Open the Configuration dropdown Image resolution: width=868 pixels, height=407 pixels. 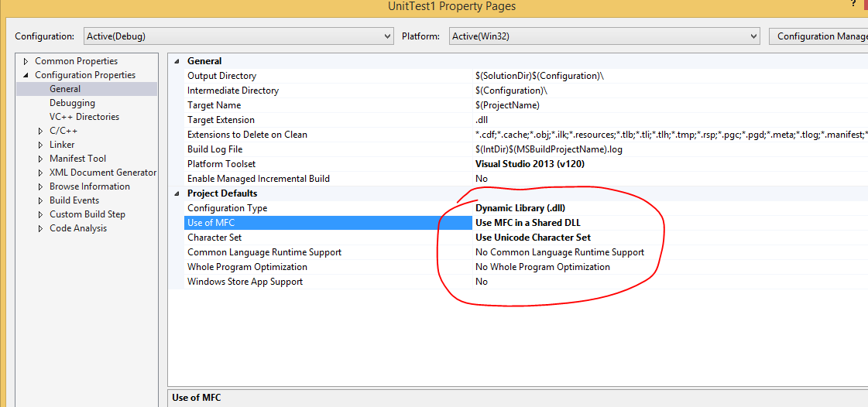387,36
